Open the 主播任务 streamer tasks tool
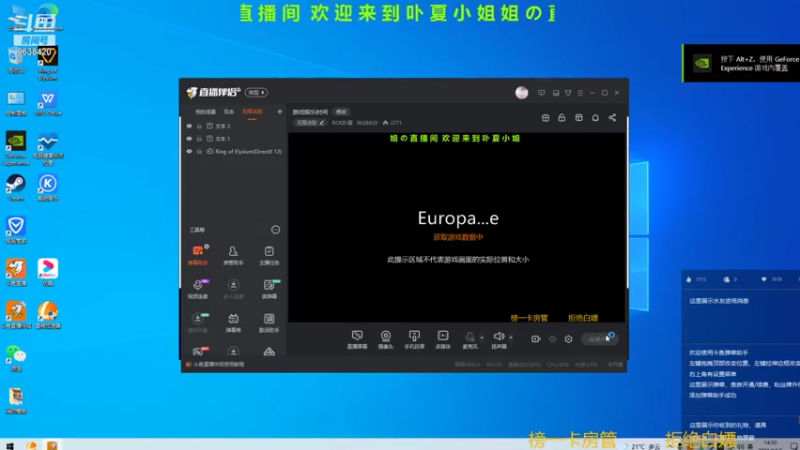Screen dimensions: 800x450 269,255
